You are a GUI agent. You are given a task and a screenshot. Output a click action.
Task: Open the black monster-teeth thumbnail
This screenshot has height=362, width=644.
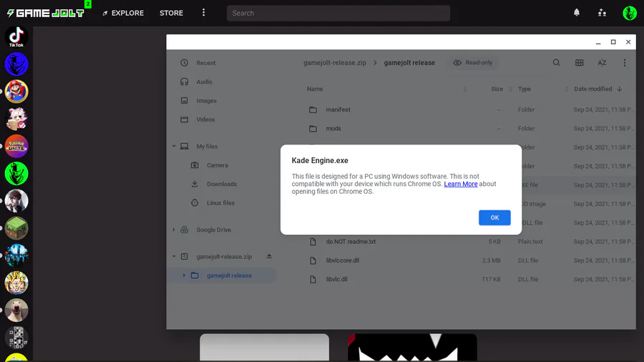point(412,347)
